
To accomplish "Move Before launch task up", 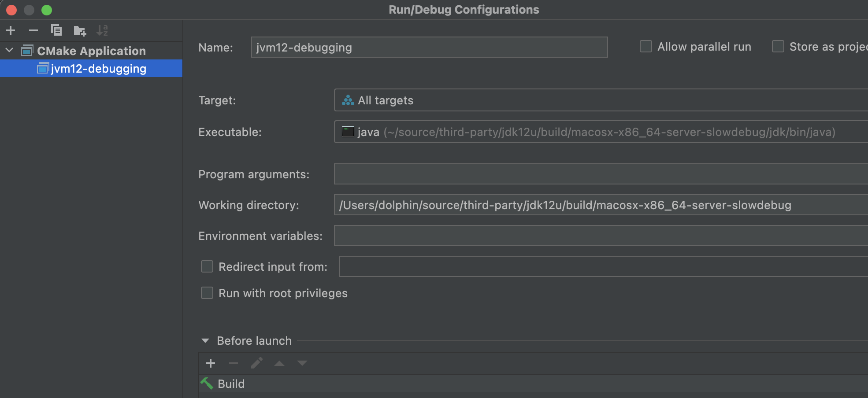I will tap(279, 363).
